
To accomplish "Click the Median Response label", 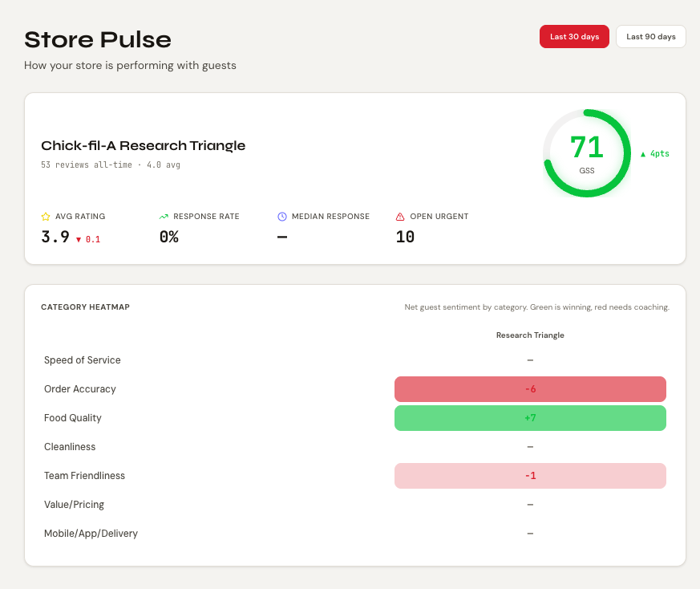I will click(331, 217).
